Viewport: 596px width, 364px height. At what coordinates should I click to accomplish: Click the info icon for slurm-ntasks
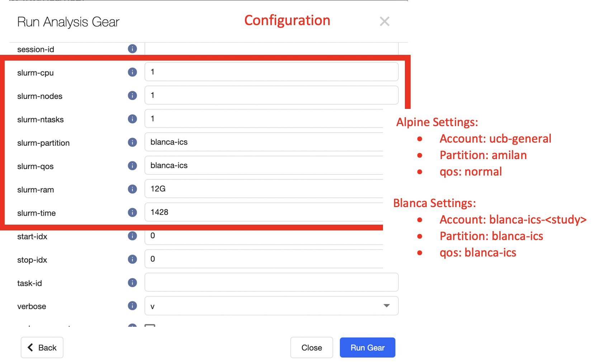132,119
